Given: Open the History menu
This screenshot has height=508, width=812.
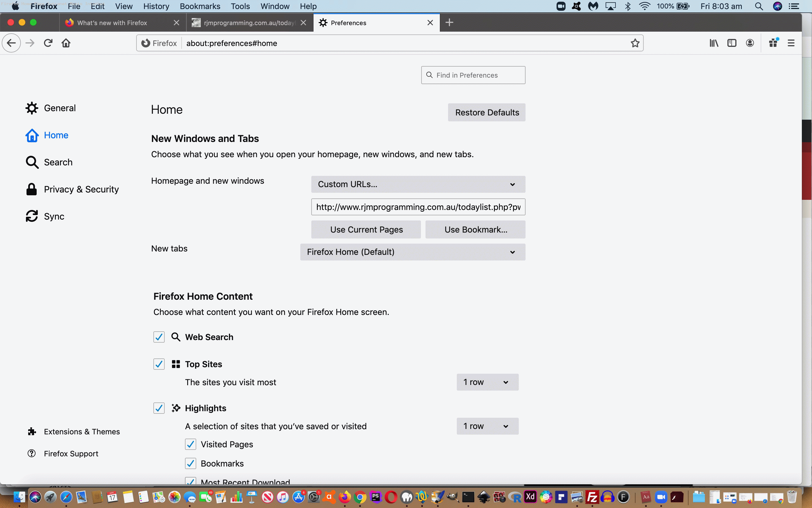Looking at the screenshot, I should click(x=156, y=6).
